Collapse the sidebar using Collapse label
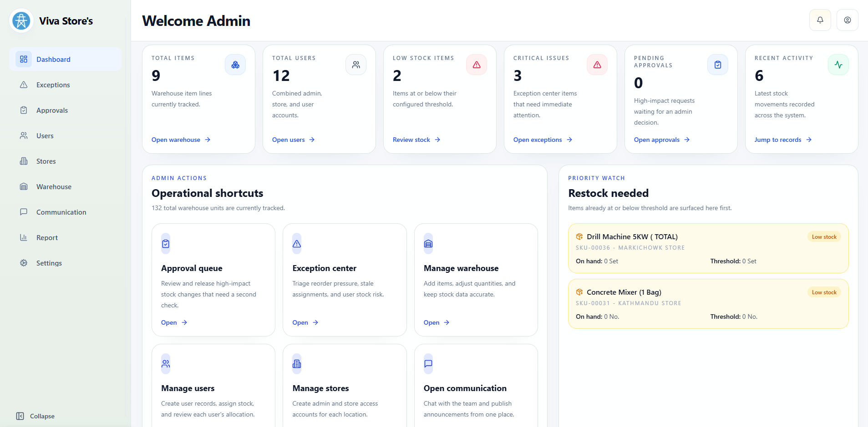Image resolution: width=868 pixels, height=427 pixels. [x=42, y=416]
